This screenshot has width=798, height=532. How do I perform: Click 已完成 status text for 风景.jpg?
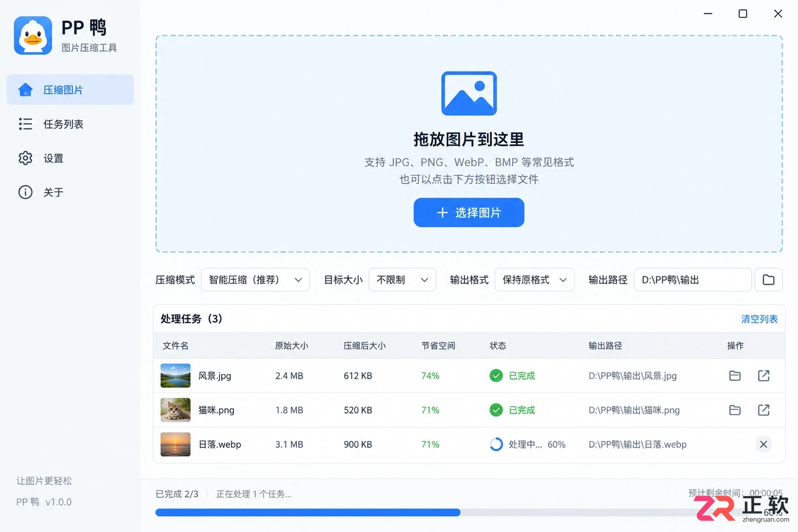[x=522, y=376]
